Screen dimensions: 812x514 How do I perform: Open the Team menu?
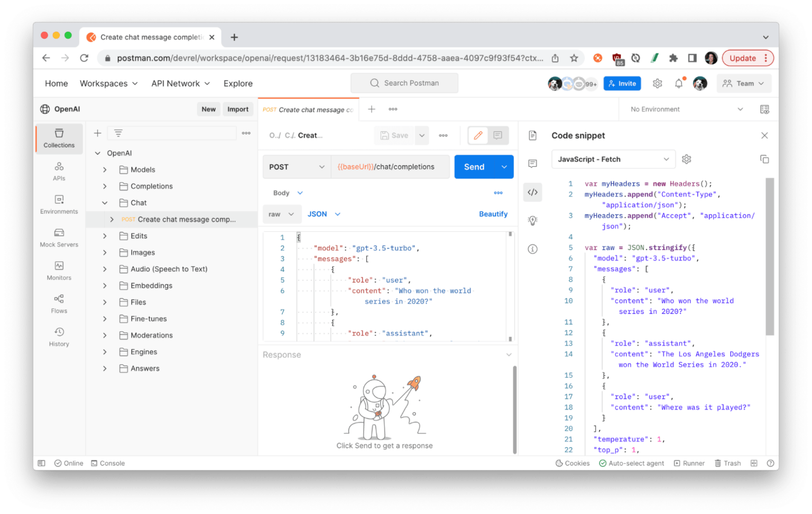(743, 83)
